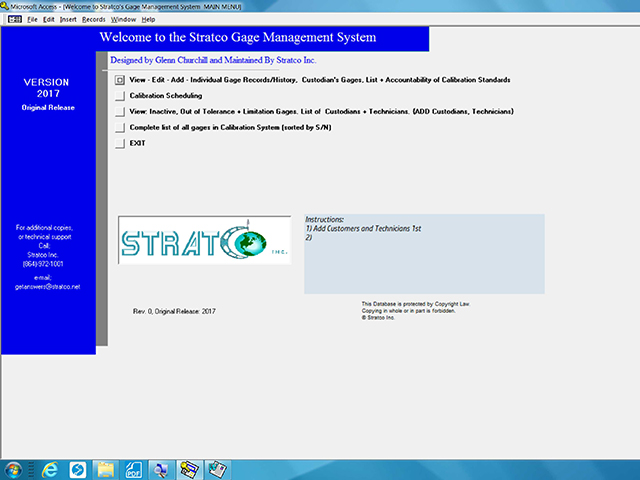Viewport: 640px width, 480px height.
Task: Open the Window menu
Action: click(123, 19)
